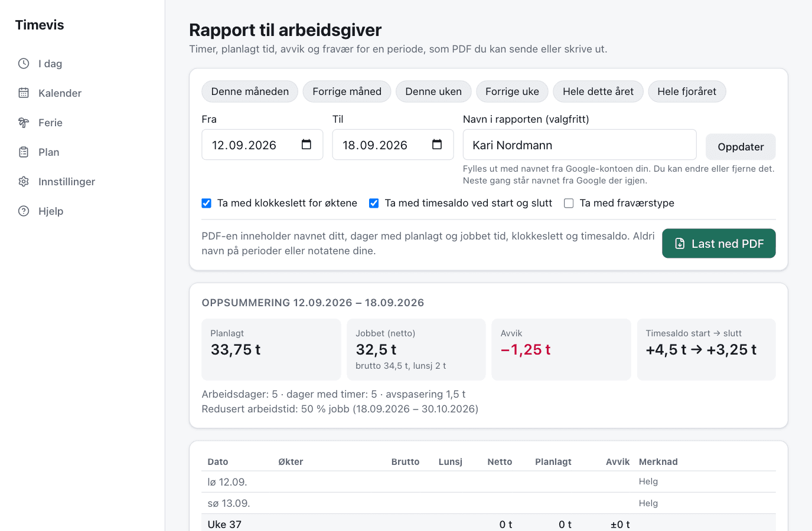Uncheck Ta med klokkeslett for øktene

point(206,203)
